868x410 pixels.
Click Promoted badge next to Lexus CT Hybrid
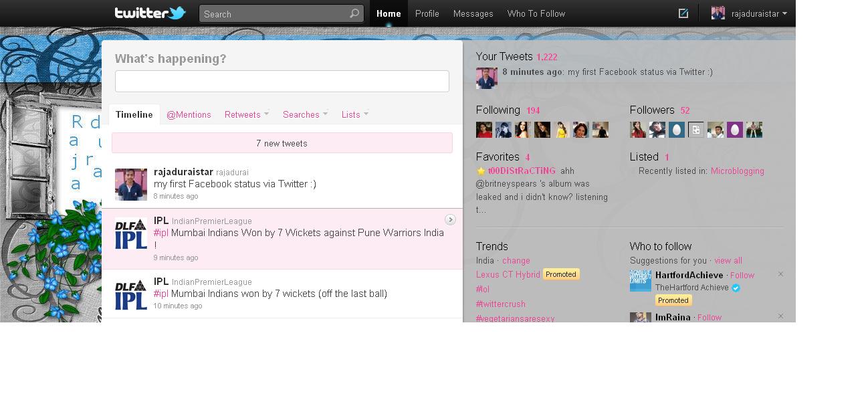(560, 274)
